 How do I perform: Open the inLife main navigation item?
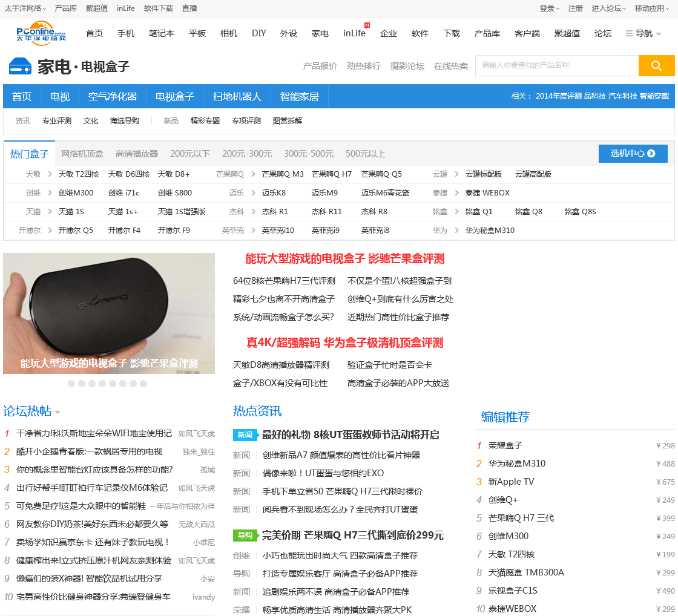(x=354, y=33)
